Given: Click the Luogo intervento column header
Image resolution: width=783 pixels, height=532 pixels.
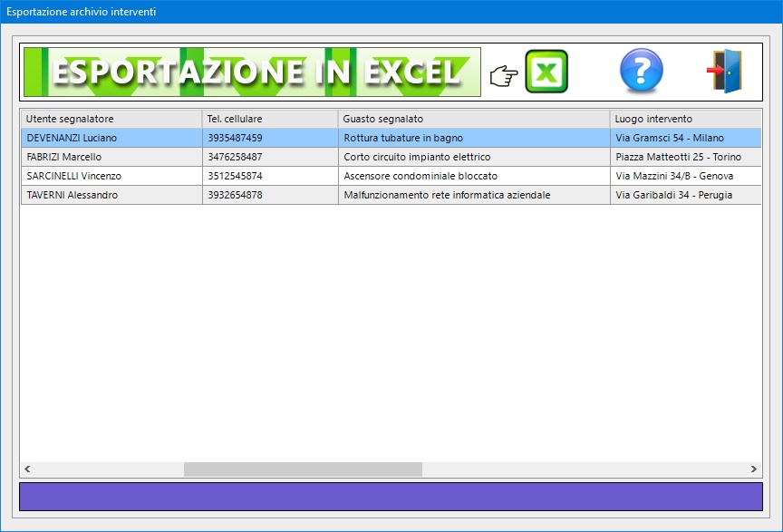Looking at the screenshot, I should pyautogui.click(x=686, y=119).
